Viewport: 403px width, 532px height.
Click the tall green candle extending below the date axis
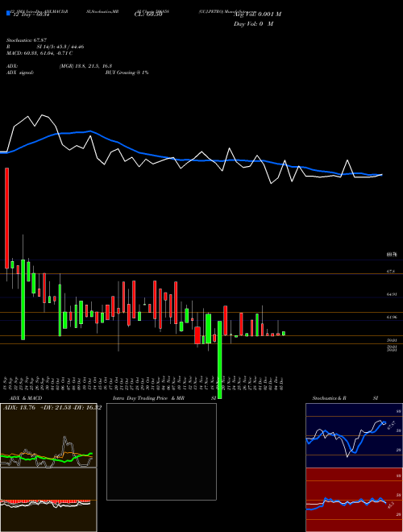point(220,360)
